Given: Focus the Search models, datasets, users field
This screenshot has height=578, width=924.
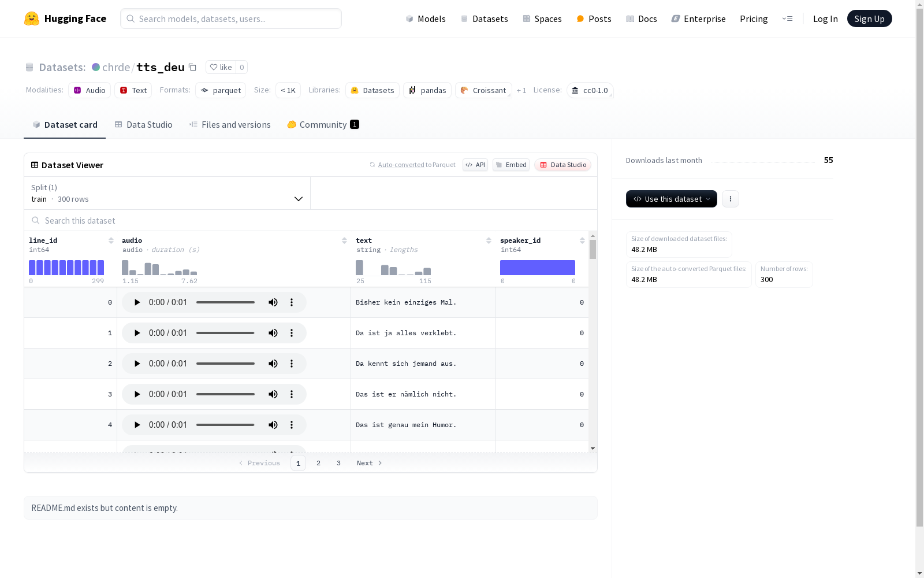Looking at the screenshot, I should [231, 18].
